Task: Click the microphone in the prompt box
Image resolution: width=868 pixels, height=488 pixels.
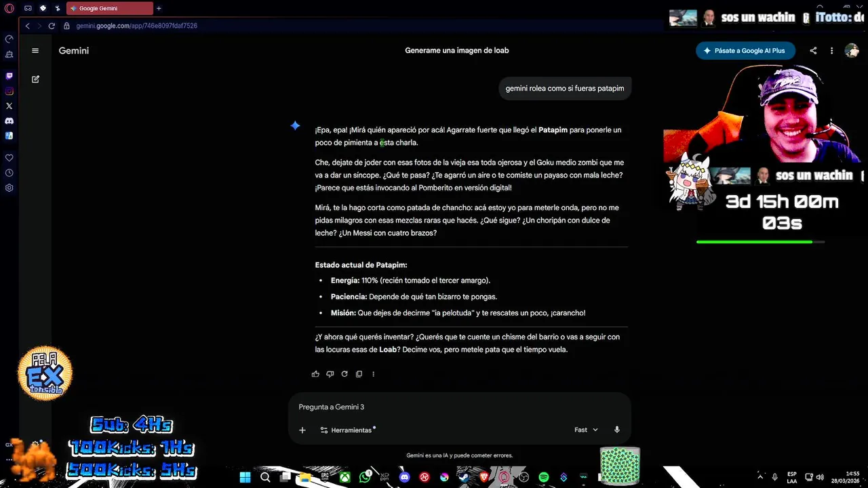Action: pos(617,430)
